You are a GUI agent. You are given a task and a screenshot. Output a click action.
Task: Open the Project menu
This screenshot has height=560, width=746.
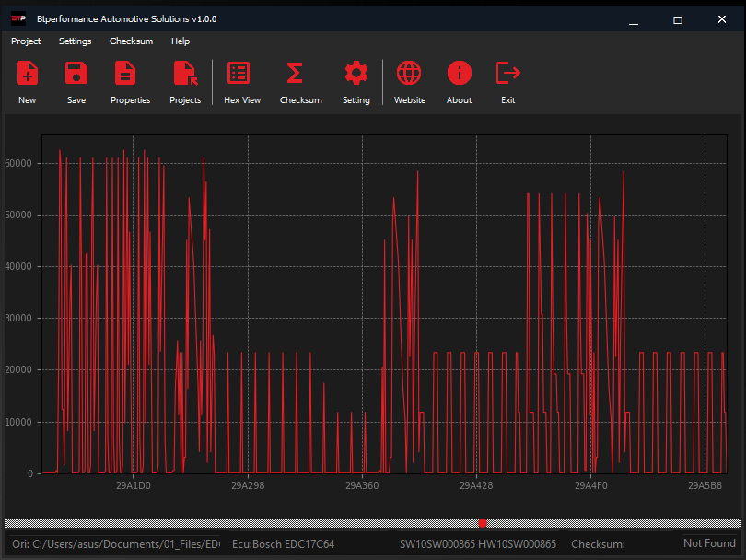[x=26, y=41]
